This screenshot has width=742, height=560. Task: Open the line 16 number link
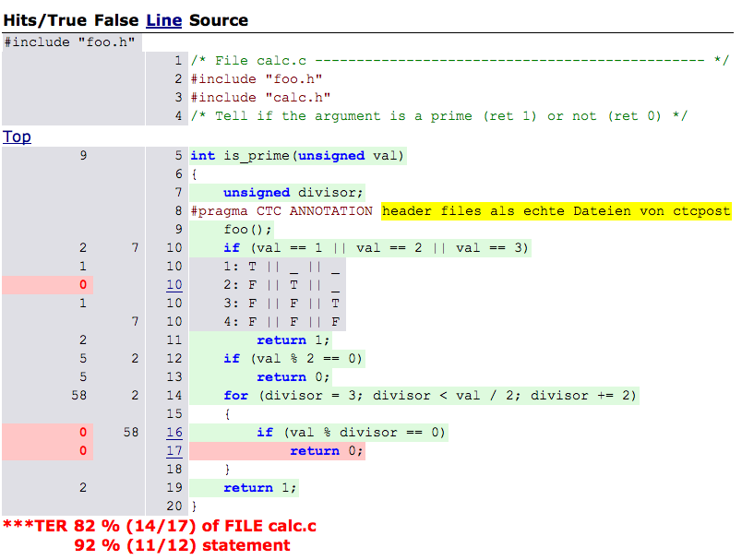[174, 433]
